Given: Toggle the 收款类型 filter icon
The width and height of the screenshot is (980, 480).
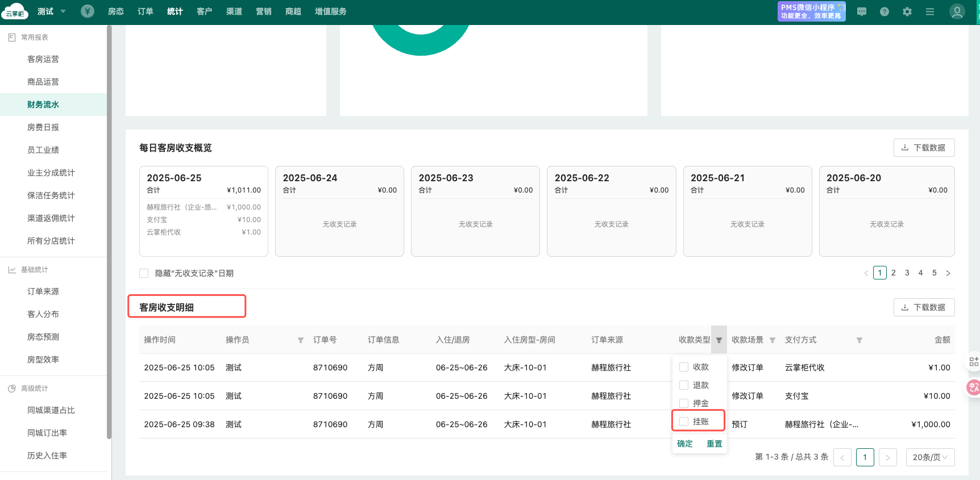Looking at the screenshot, I should 719,340.
